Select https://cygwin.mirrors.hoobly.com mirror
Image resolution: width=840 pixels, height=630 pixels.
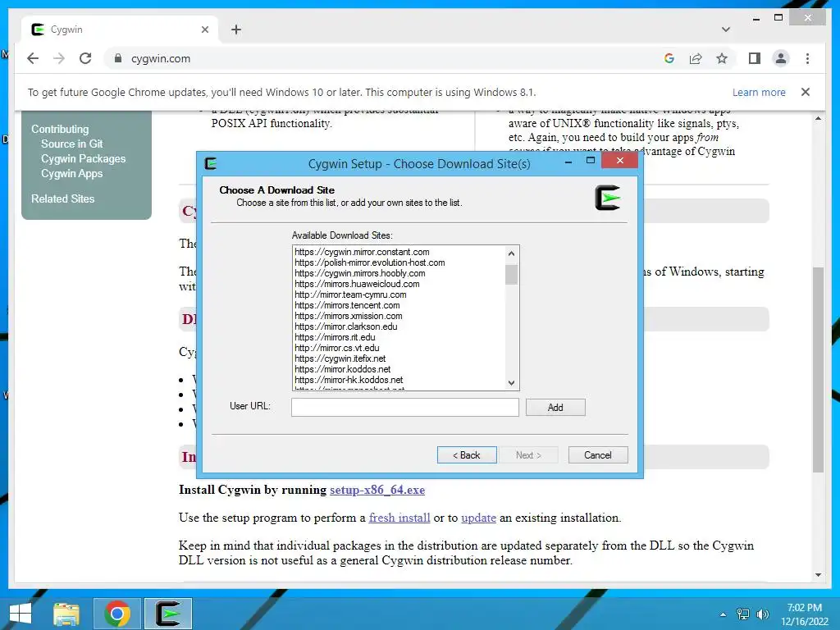359,273
